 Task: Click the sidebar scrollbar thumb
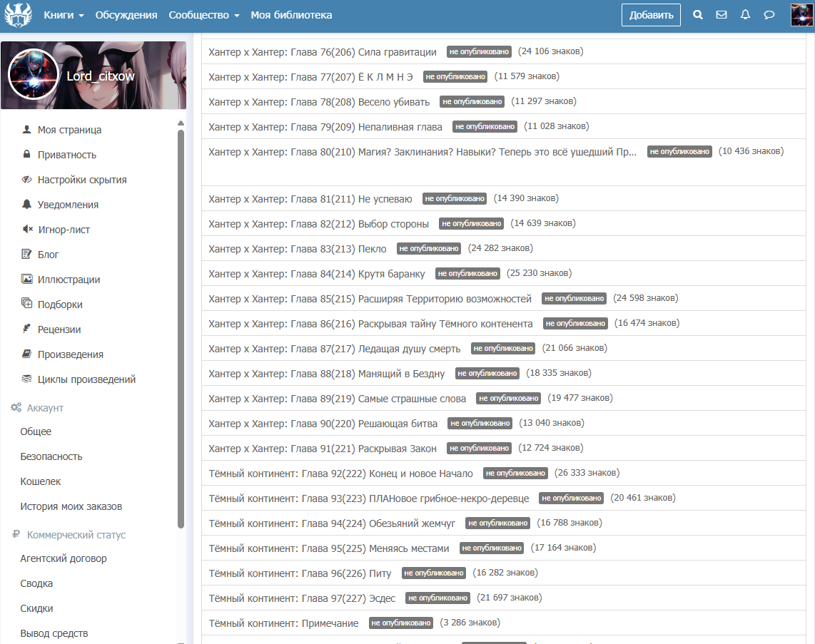(181, 329)
